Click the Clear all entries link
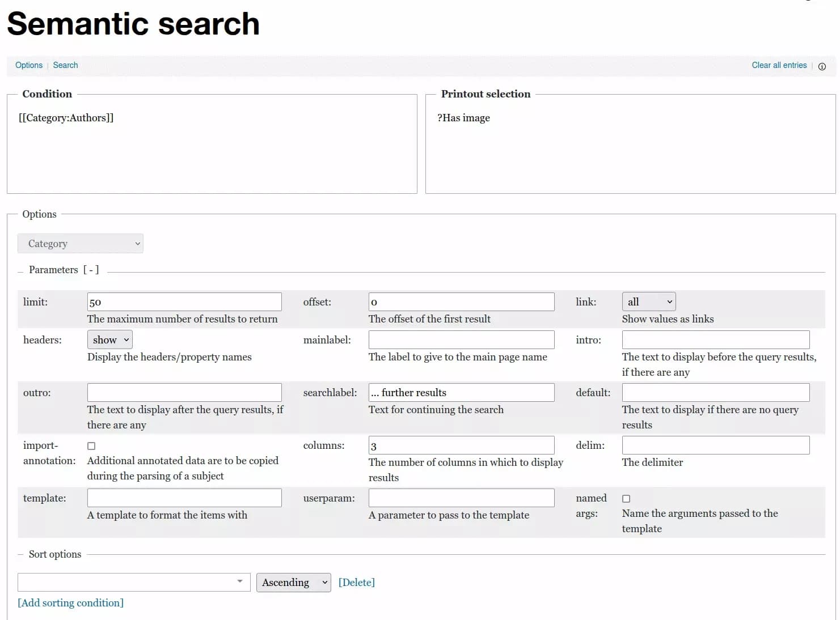Viewport: 840px width, 620px height. pos(779,65)
